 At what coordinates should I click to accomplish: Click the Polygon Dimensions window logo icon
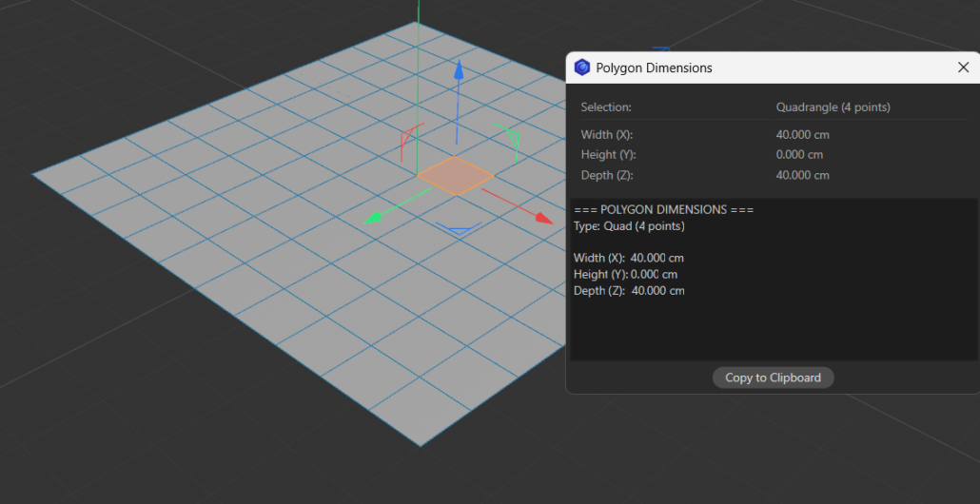[582, 68]
